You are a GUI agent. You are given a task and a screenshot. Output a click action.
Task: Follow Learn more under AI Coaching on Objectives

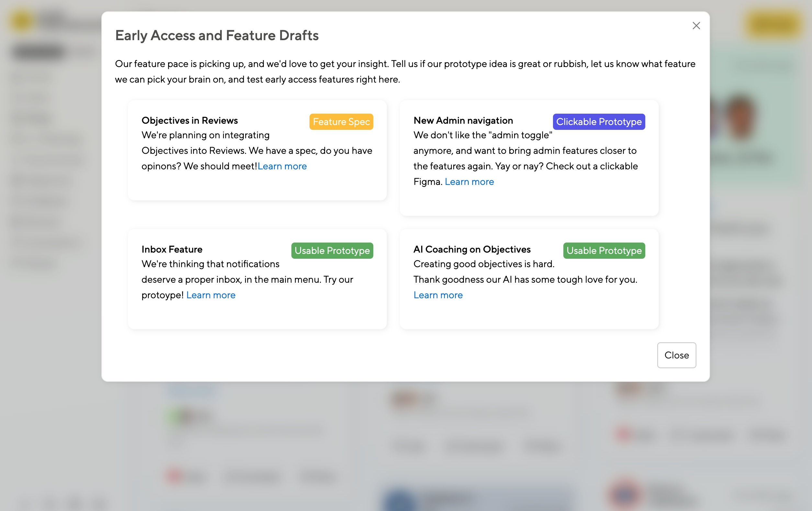[x=438, y=295]
